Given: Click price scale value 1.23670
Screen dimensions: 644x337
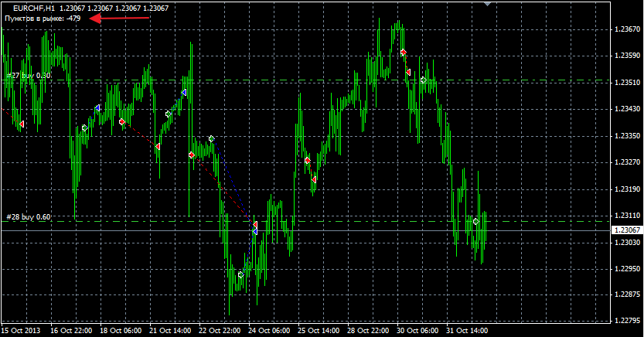Looking at the screenshot, I should click(628, 29).
